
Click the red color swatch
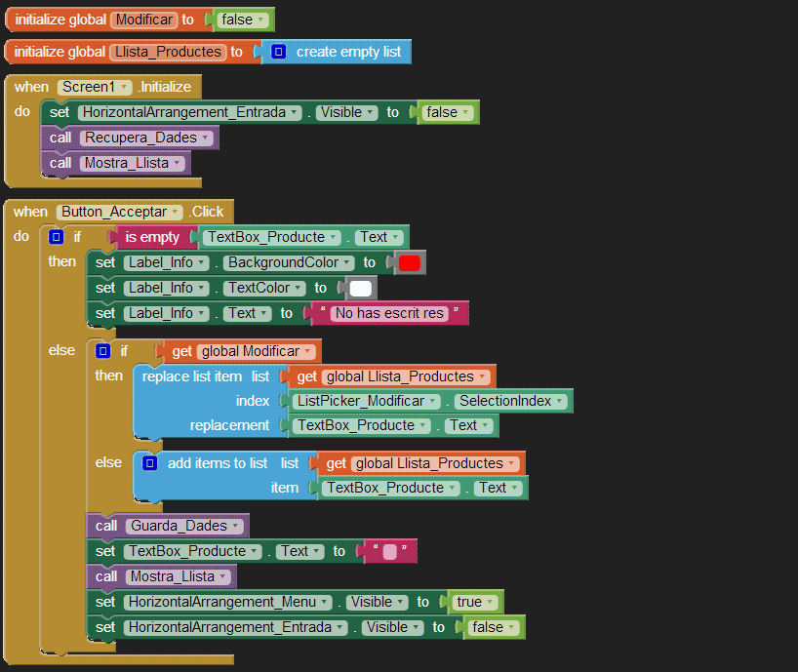coord(409,262)
